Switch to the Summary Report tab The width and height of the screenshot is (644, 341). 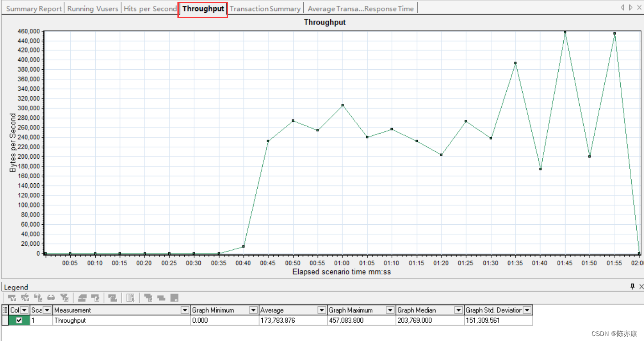34,9
